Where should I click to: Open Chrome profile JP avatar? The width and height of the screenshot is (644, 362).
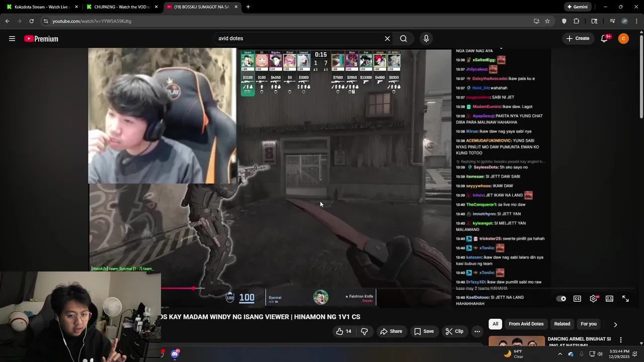click(624, 21)
